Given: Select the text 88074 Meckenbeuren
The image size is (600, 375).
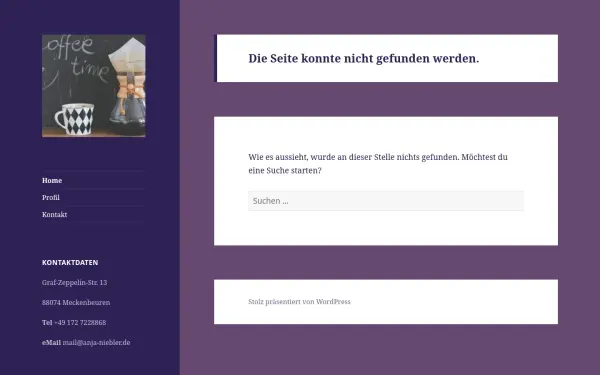Looking at the screenshot, I should click(76, 302).
